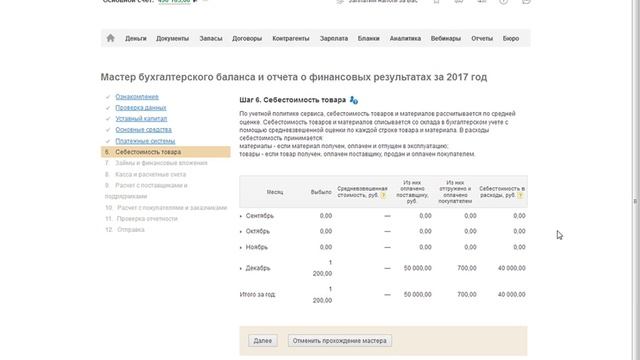This screenshot has height=360, width=640.
Task: Go back to the Ознакомление step
Action: click(x=137, y=97)
